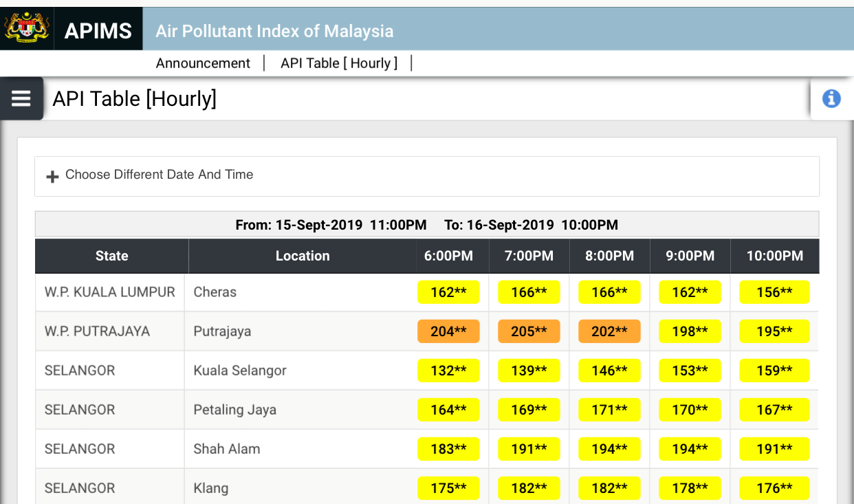Click the blue info icon
This screenshot has width=854, height=504.
(831, 99)
